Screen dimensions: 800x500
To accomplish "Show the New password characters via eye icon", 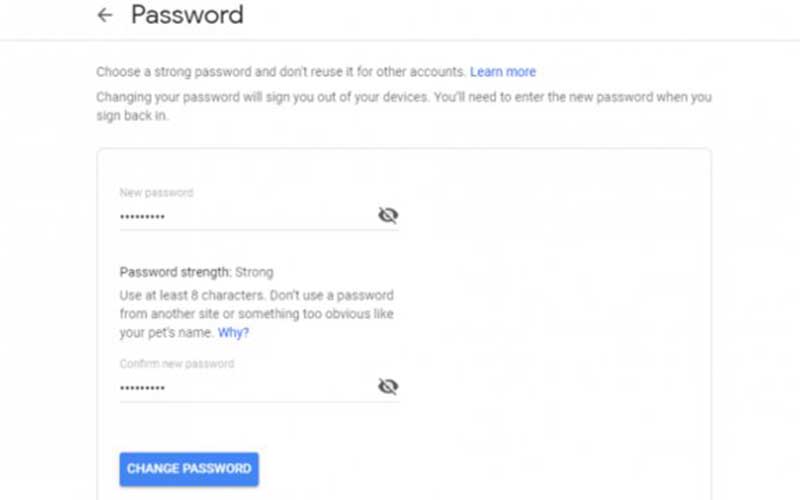I will pyautogui.click(x=388, y=215).
